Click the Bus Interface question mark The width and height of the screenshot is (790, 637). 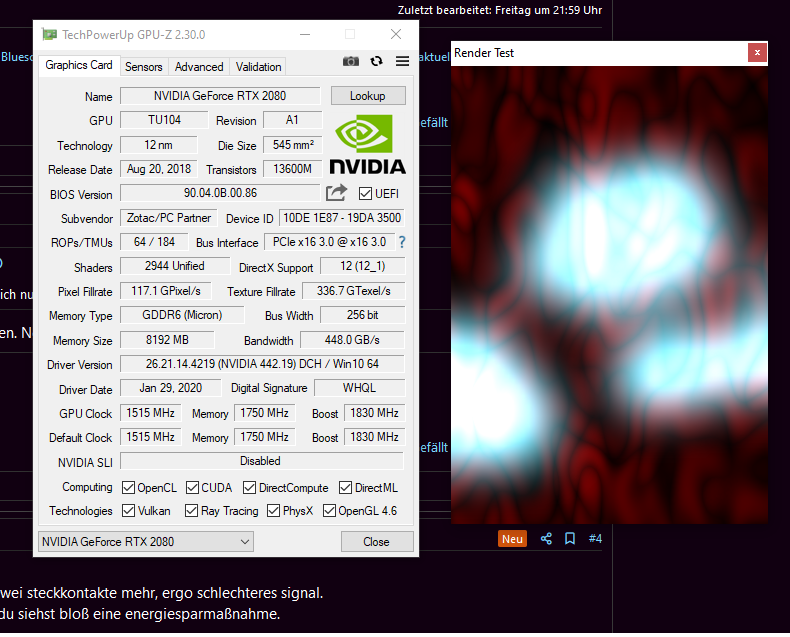[402, 242]
